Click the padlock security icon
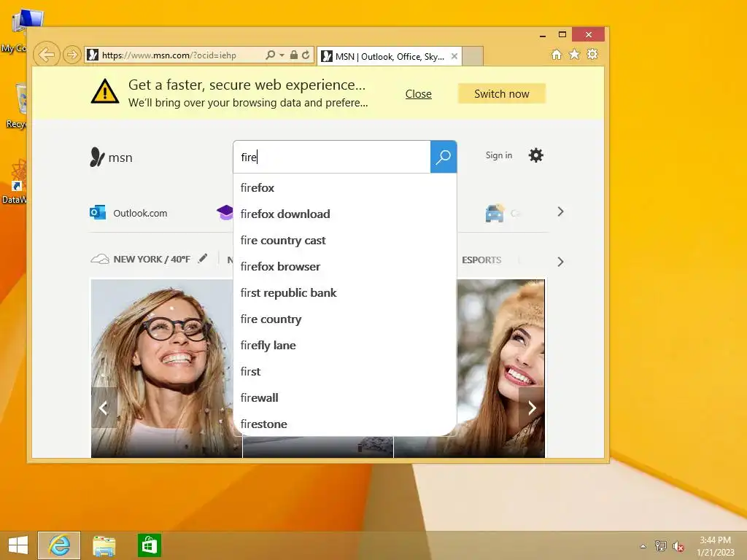 coord(294,55)
